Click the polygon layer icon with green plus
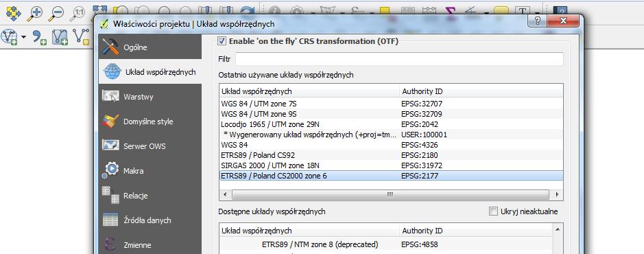This screenshot has height=254, width=644. tap(60, 36)
